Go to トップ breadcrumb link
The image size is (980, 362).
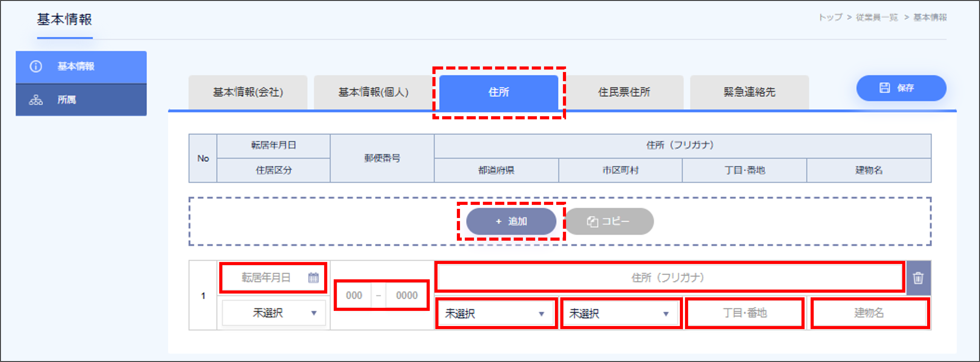tap(831, 18)
